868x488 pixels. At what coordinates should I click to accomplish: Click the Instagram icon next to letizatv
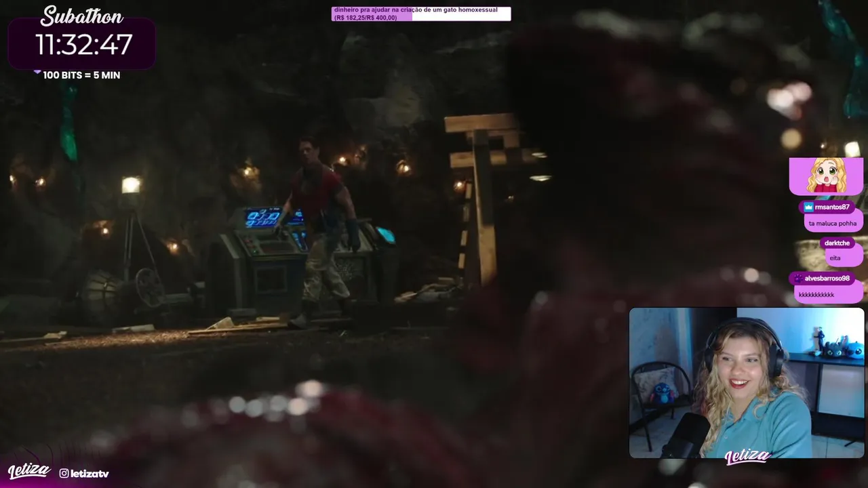pos(64,474)
